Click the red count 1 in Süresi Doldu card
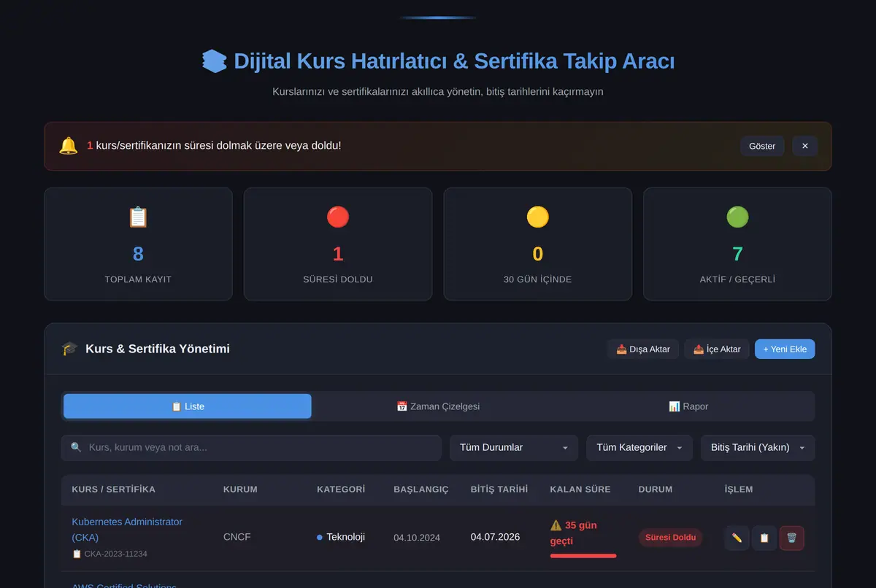Screen dimensions: 876x588 click(338, 254)
